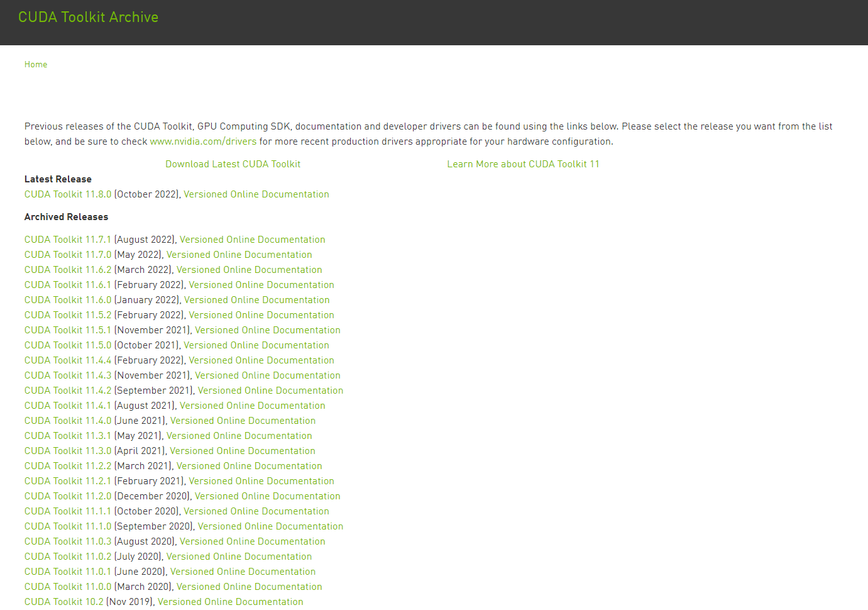Viewport: 868px width, 610px height.
Task: View docs for October 2021 release
Action: click(256, 345)
